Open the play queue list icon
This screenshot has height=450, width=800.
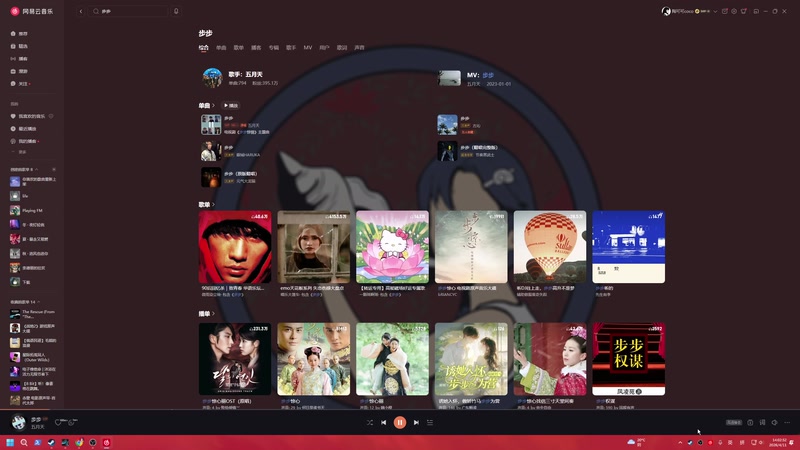(x=430, y=422)
